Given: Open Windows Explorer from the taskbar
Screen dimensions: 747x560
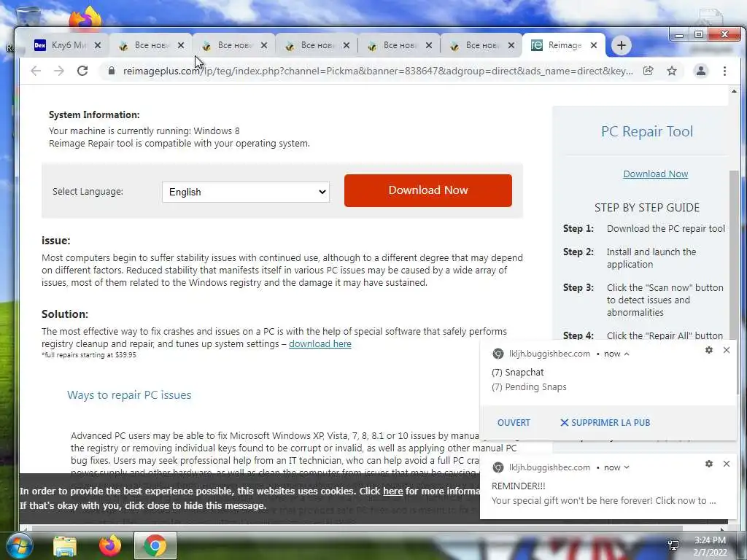Looking at the screenshot, I should click(65, 546).
